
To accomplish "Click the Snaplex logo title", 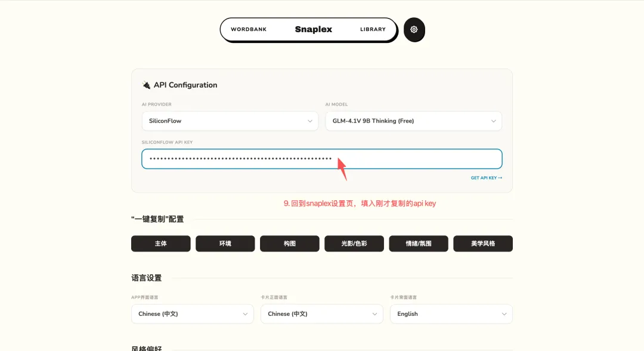I will tap(314, 29).
